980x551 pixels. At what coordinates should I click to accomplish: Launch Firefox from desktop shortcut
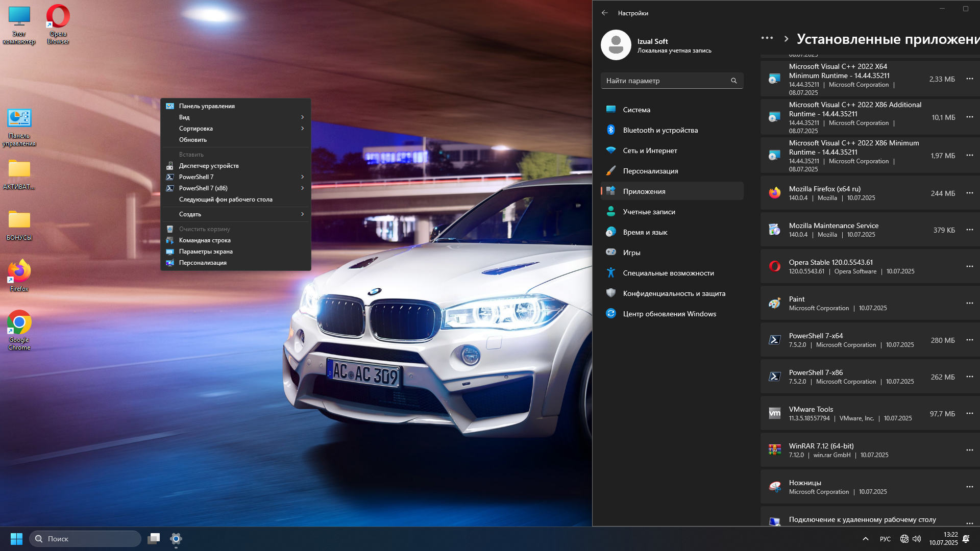coord(19,275)
